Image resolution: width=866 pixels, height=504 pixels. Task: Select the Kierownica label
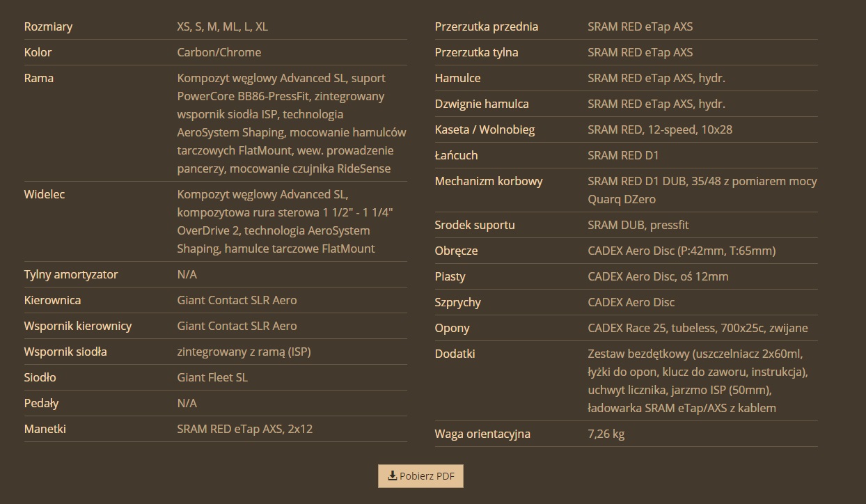tap(52, 300)
